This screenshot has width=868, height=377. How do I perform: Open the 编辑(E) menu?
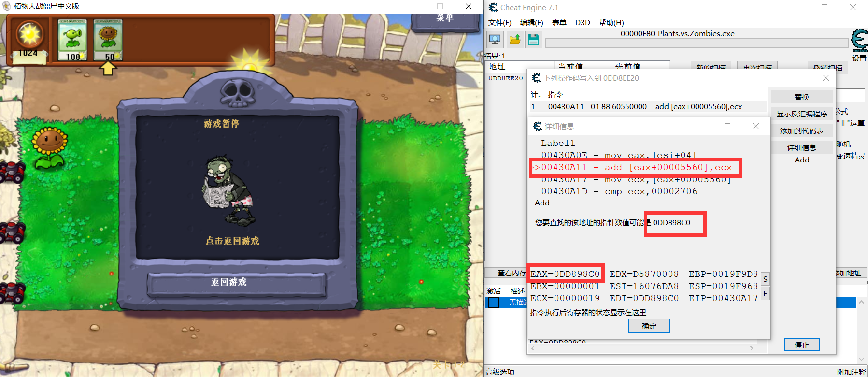pyautogui.click(x=531, y=23)
